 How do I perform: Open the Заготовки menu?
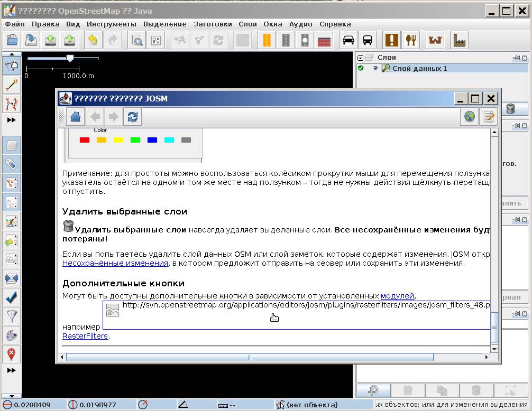(x=213, y=24)
